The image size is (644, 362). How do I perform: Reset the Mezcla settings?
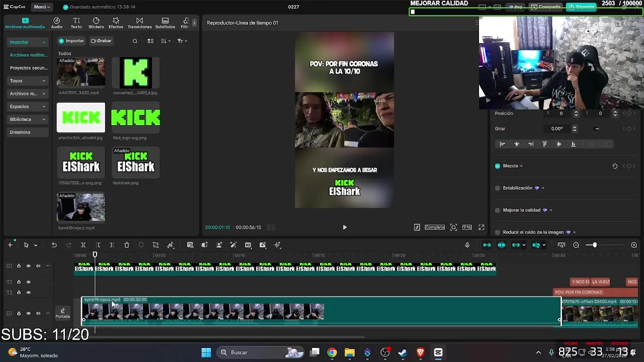tap(615, 166)
